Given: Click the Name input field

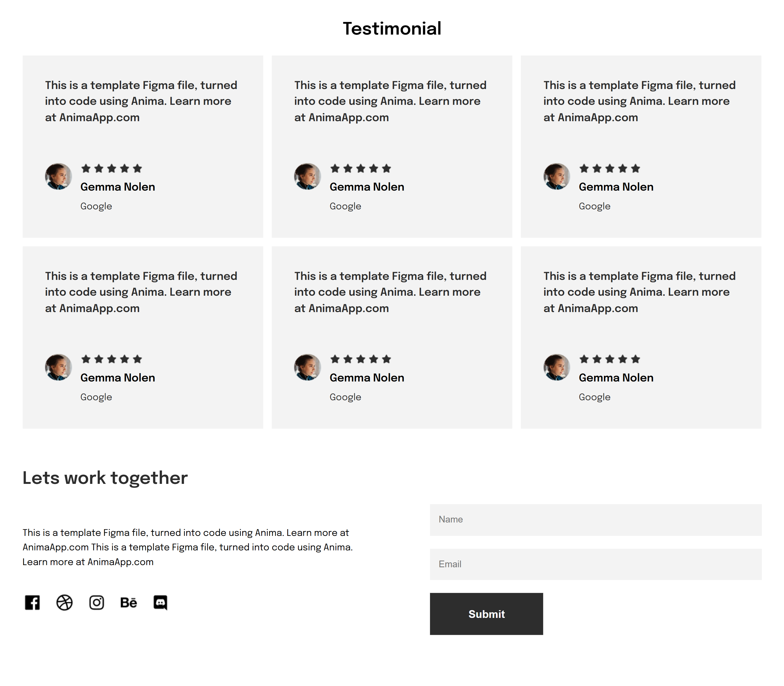Looking at the screenshot, I should click(x=595, y=520).
